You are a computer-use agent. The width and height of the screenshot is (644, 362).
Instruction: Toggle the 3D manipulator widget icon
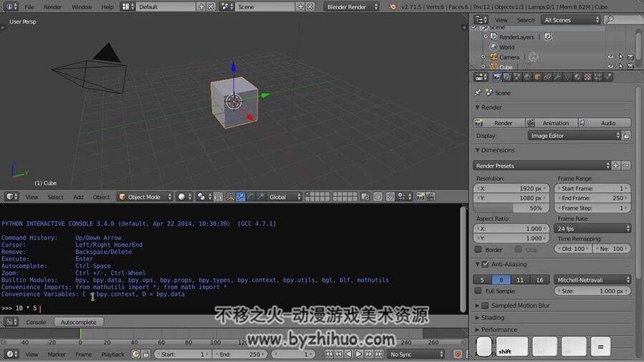pyautogui.click(x=230, y=197)
